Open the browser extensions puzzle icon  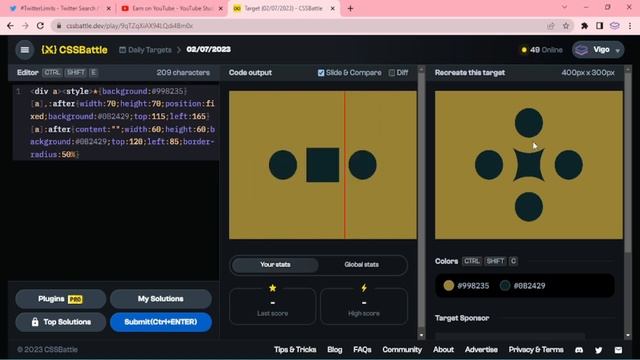coord(584,26)
